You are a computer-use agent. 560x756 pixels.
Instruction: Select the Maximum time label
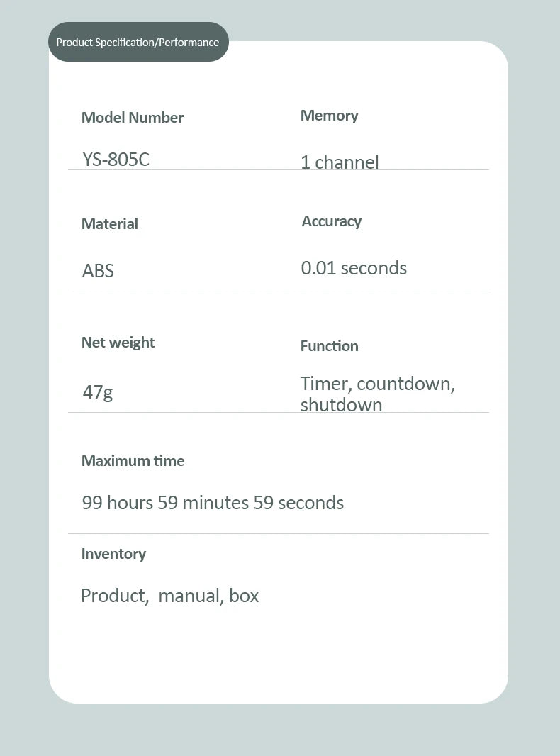[x=133, y=461]
